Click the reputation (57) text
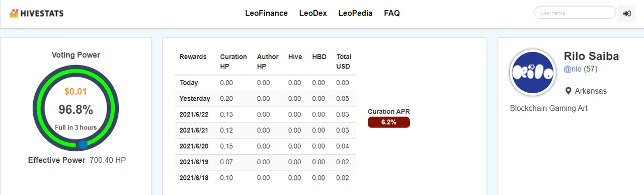 591,69
